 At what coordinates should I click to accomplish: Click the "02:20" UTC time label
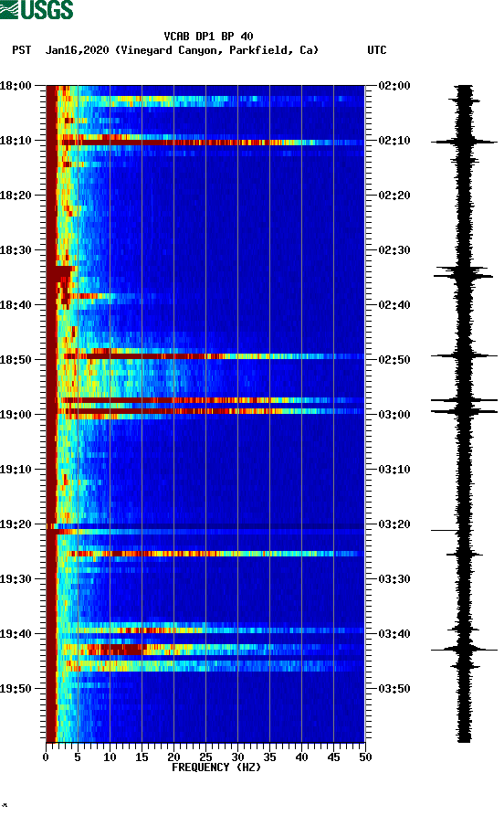[394, 196]
